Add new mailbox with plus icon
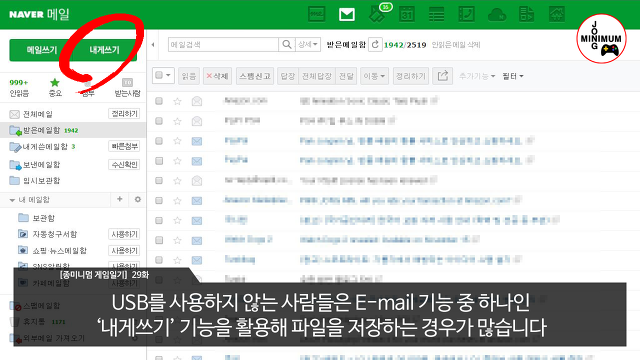This screenshot has height=360, width=640. pos(120,199)
